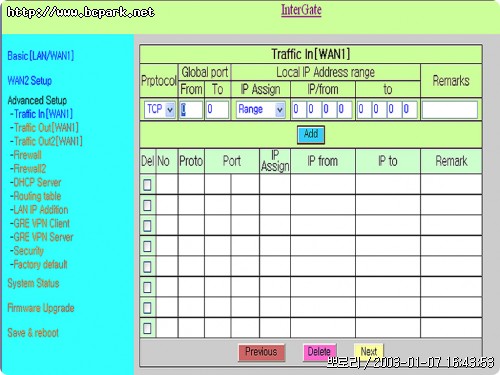Check the Del box in fourth table row
Image resolution: width=500 pixels, height=375 pixels.
(147, 246)
